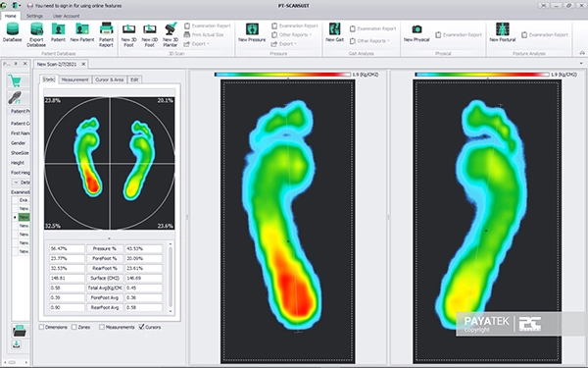588x368 pixels.
Task: Close the New Scan-2/7/2021 document tab
Action: [83, 64]
